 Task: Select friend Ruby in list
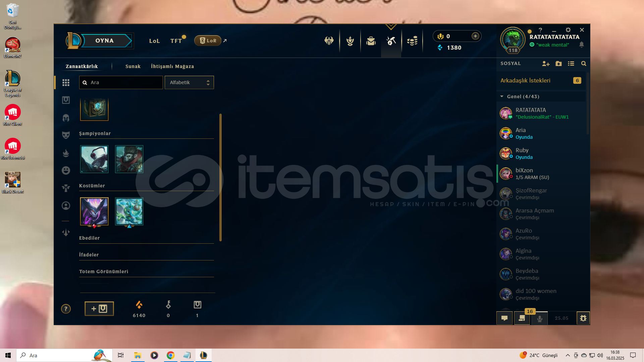tap(541, 154)
